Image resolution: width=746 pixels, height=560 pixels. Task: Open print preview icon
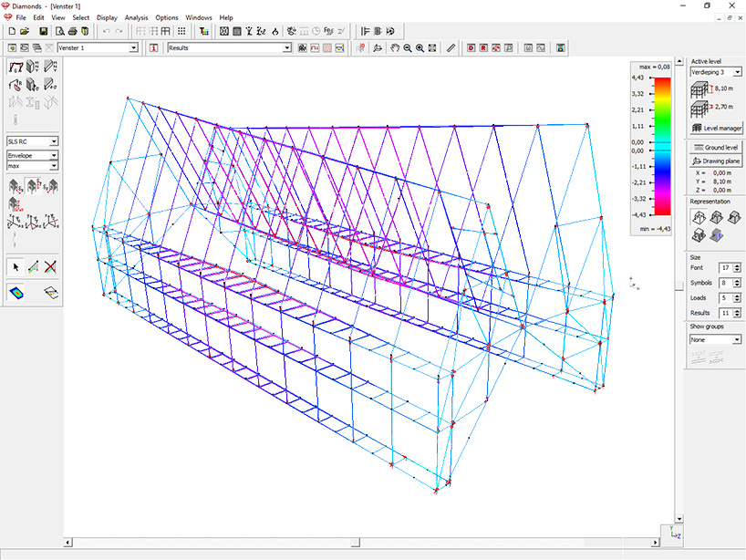pos(60,31)
